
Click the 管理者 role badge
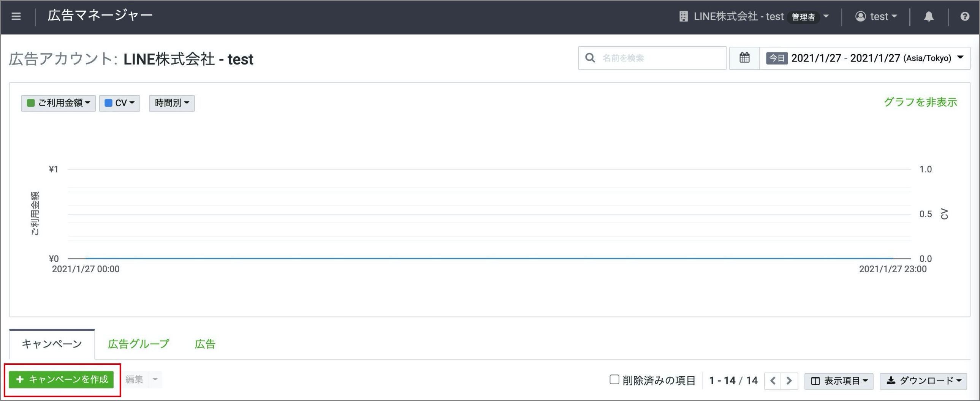click(803, 17)
